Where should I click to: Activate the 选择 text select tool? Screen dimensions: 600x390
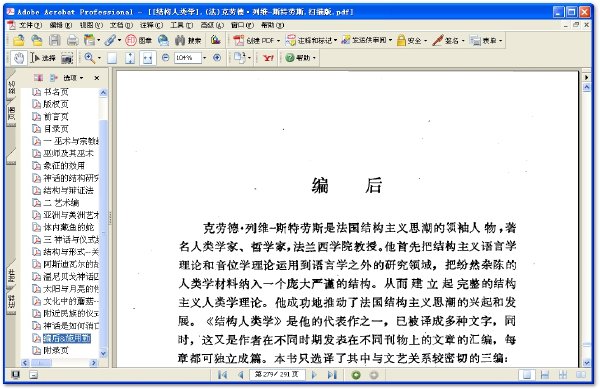43,58
